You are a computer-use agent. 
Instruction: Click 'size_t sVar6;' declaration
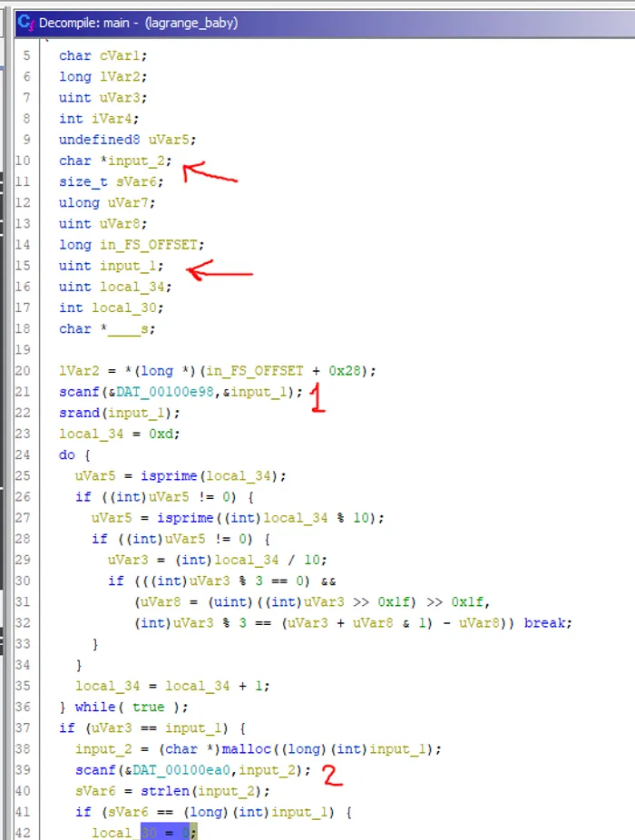pyautogui.click(x=111, y=181)
